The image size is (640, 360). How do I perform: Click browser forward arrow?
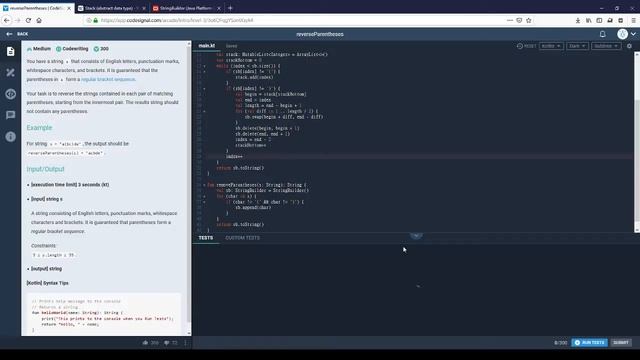click(18, 20)
